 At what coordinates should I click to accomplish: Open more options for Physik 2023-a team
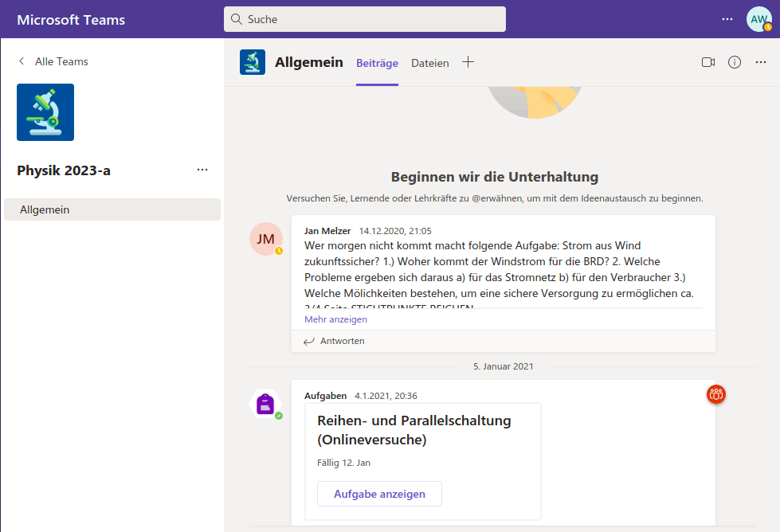click(x=202, y=170)
